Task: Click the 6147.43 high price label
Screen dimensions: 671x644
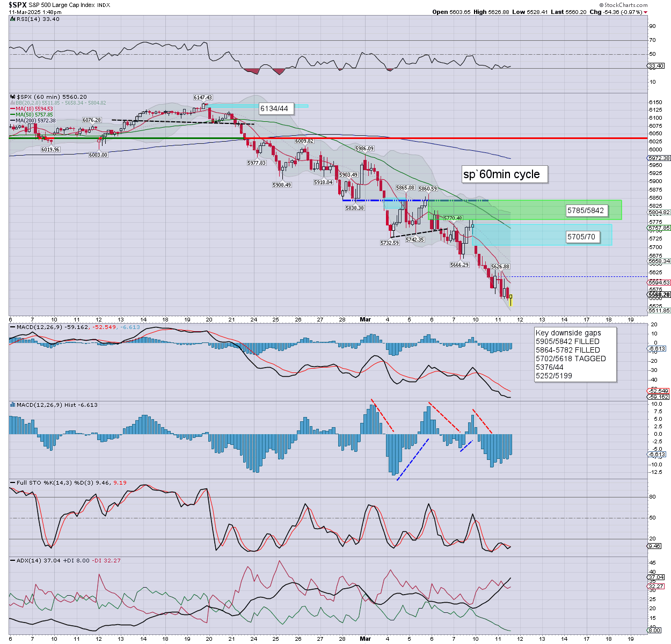Action: click(x=203, y=98)
